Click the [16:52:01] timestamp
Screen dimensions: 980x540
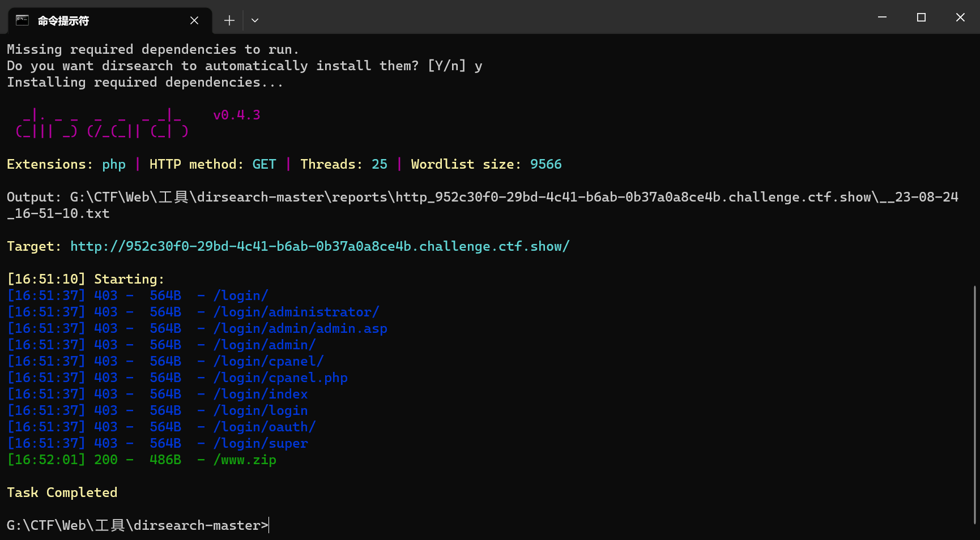tap(46, 460)
